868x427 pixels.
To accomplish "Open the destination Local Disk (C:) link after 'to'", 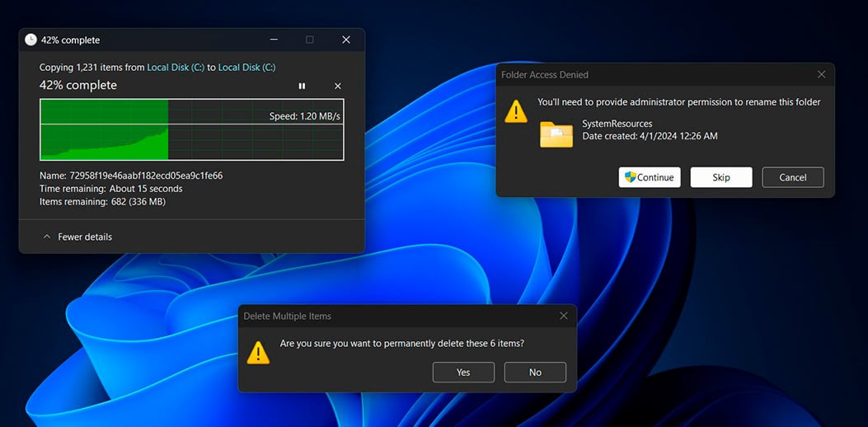I will click(x=246, y=68).
